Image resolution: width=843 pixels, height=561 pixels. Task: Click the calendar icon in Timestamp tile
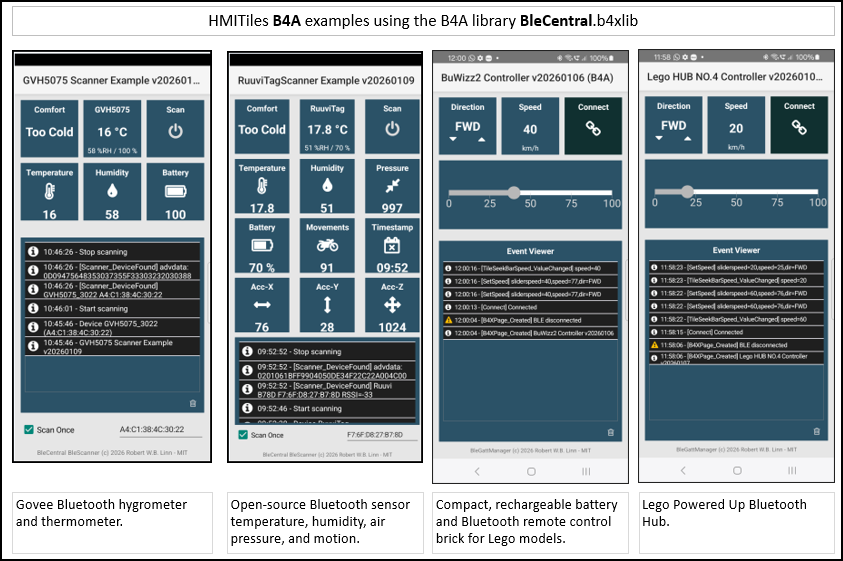(x=392, y=246)
